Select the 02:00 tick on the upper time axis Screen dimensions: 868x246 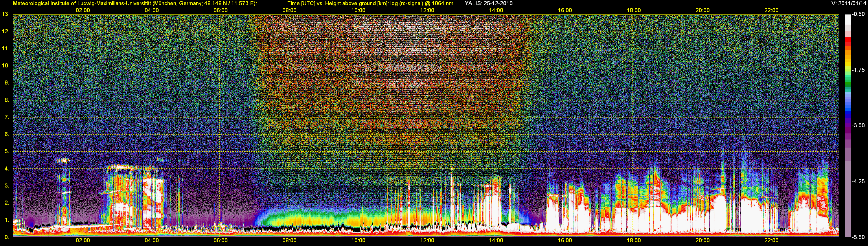(83, 10)
